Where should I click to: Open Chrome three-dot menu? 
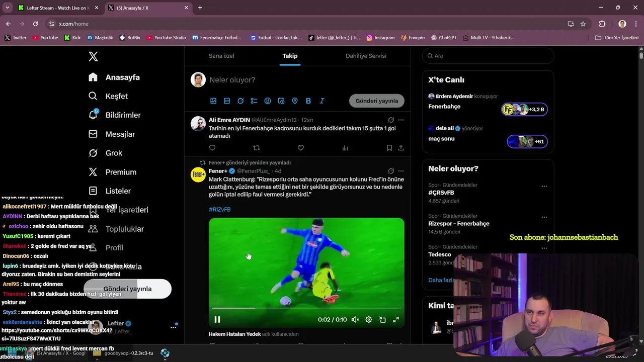635,24
